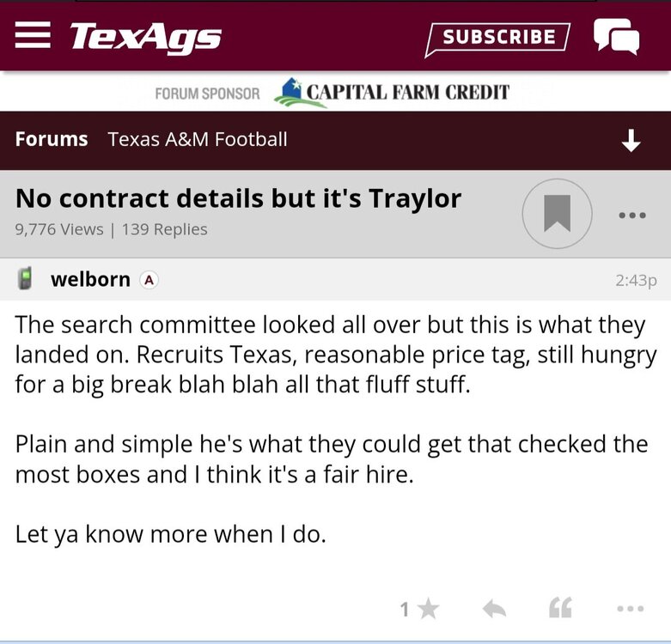Reply to the post with the arrow icon
The image size is (671, 644).
[494, 609]
